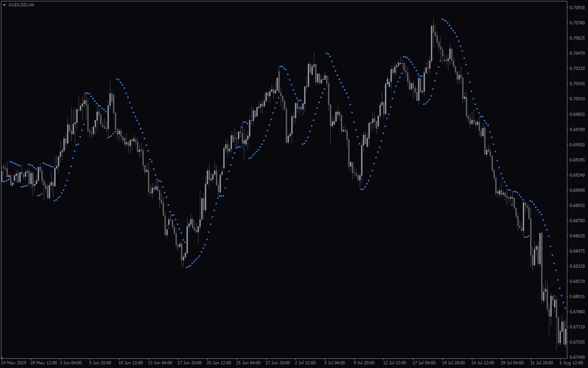Click the 0.70625 price axis label
Image resolution: width=588 pixels, height=368 pixels.
tap(577, 38)
